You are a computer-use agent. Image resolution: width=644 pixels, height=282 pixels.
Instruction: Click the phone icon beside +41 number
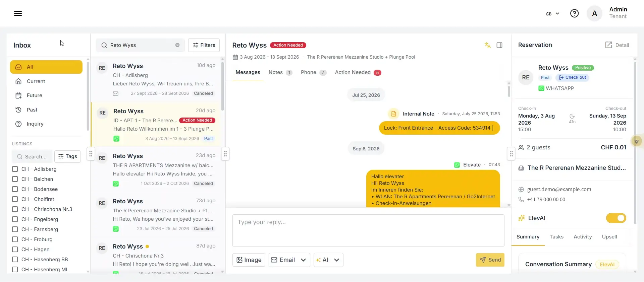tap(521, 200)
